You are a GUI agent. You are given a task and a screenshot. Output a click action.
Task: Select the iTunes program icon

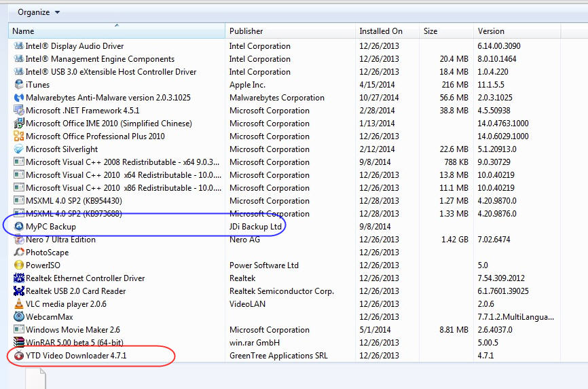pos(19,84)
